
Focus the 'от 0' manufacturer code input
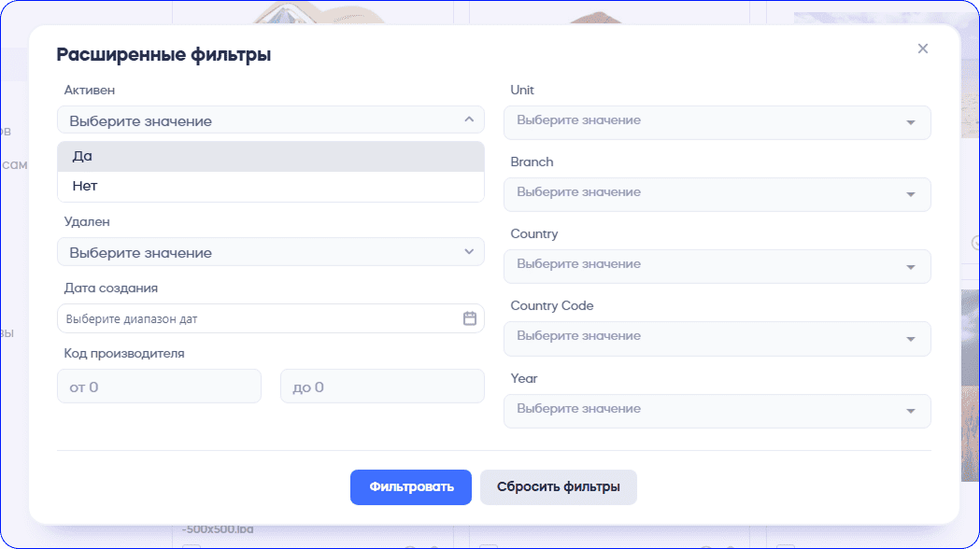[x=159, y=387]
